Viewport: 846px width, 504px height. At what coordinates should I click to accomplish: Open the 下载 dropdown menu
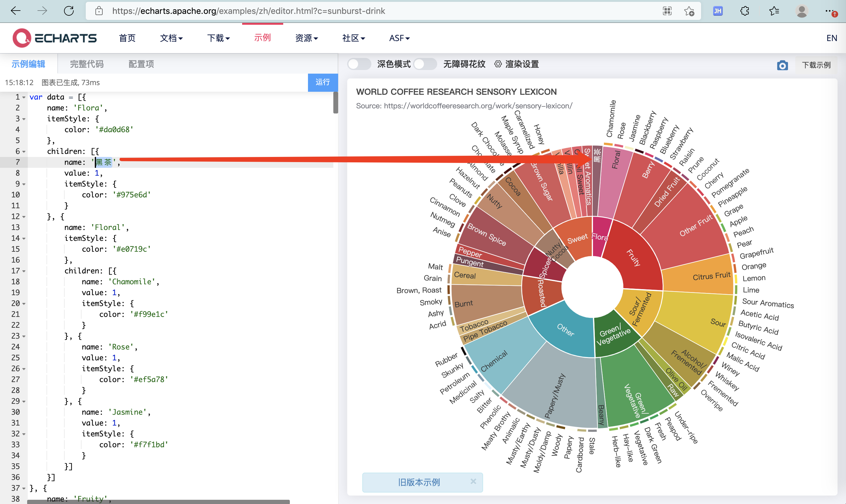(219, 38)
